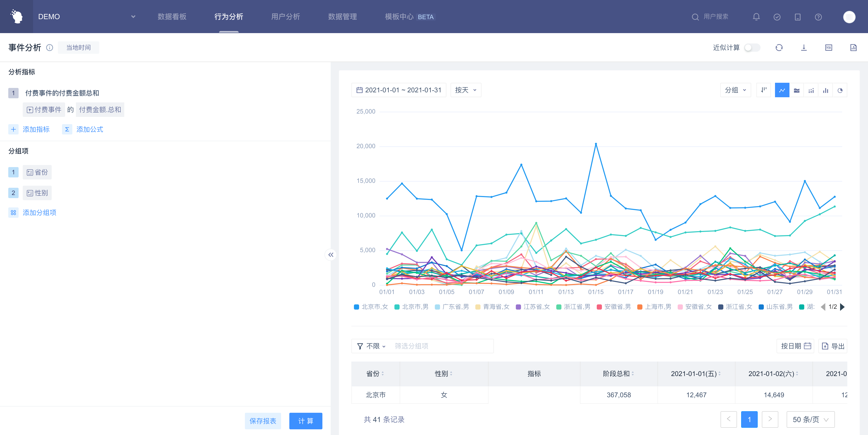The width and height of the screenshot is (868, 435).
Task: Open the SQL view icon
Action: [x=828, y=48]
